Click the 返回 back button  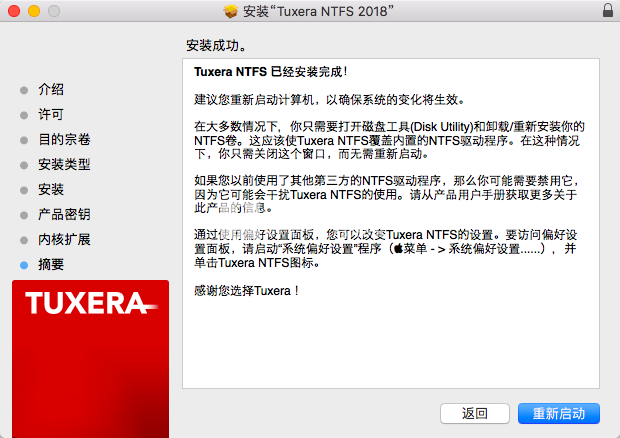pyautogui.click(x=474, y=413)
